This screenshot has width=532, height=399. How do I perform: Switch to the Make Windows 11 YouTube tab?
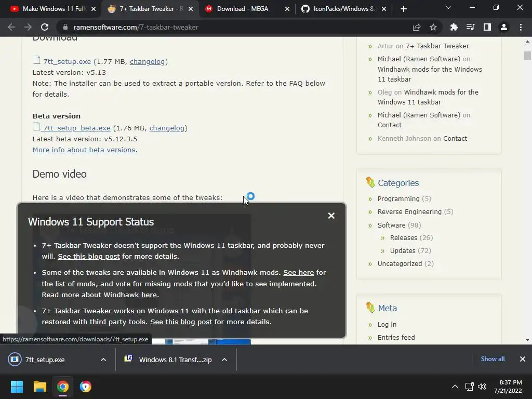click(48, 9)
